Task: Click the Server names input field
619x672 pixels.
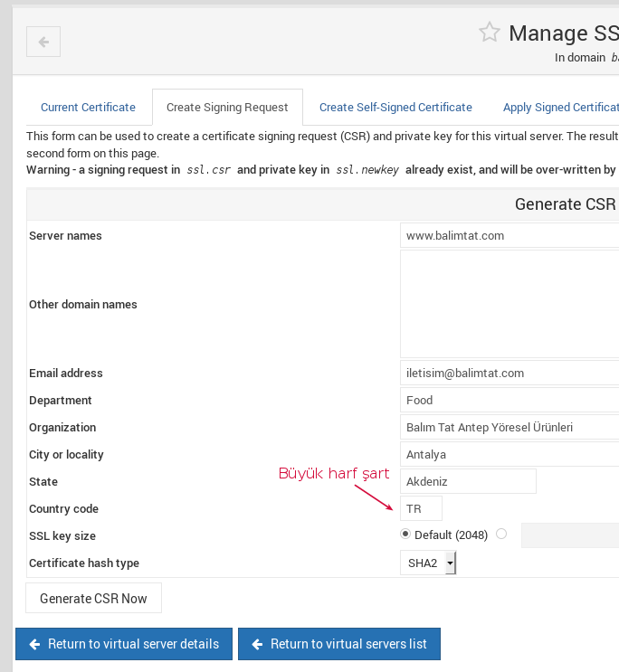Action: pyautogui.click(x=509, y=236)
